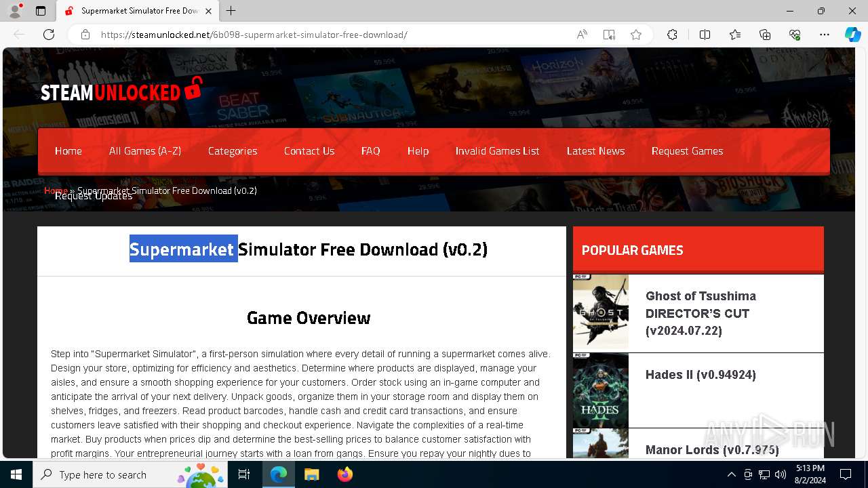Image resolution: width=868 pixels, height=488 pixels.
Task: Open All Games (A-Z) page
Action: [145, 151]
